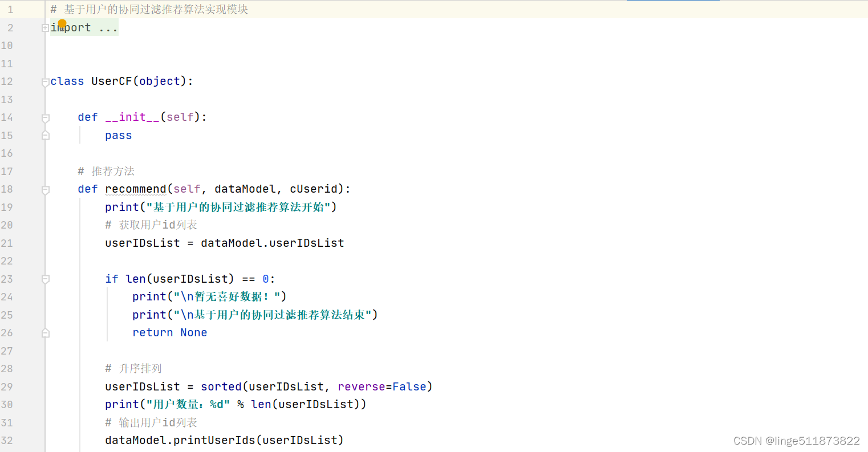
Task: Click fold end marker beside return None
Action: pyautogui.click(x=46, y=333)
